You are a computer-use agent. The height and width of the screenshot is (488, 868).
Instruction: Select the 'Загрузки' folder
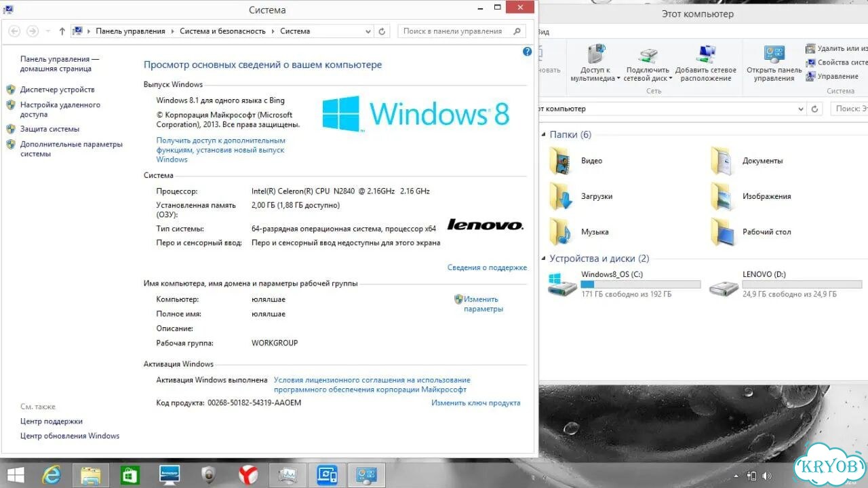[x=582, y=196]
